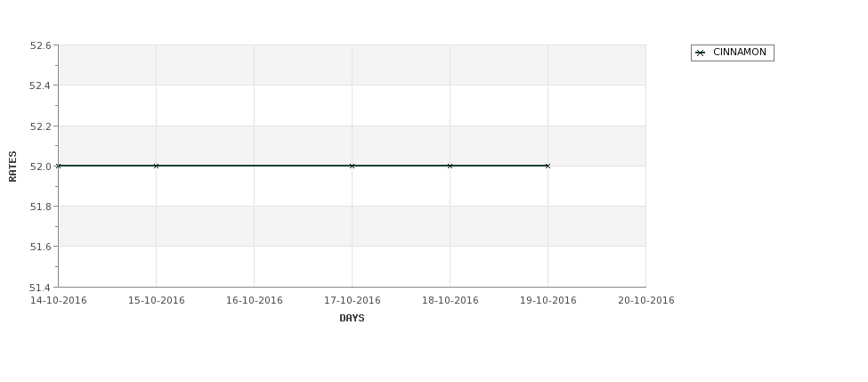Click the 52.0 y-axis label
Viewport: 868px width, 382px height.
click(x=40, y=167)
